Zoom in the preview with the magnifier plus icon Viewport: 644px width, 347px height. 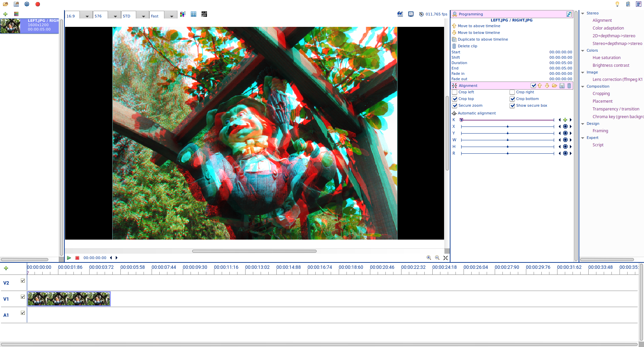click(x=429, y=258)
